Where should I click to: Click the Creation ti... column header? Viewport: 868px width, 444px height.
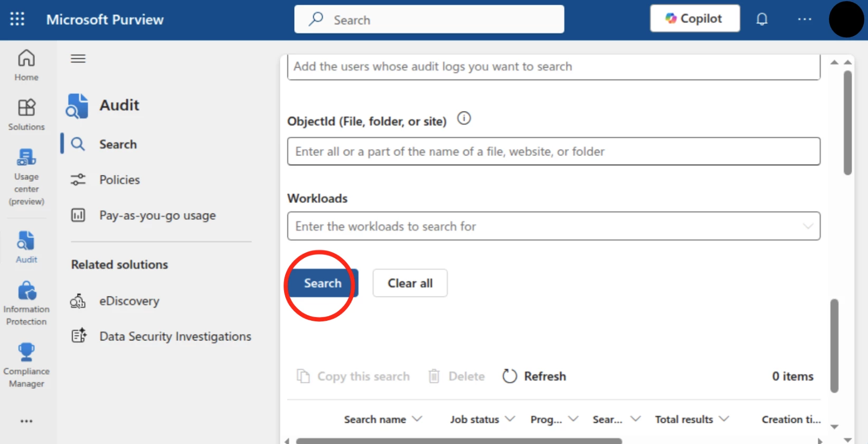tap(791, 419)
